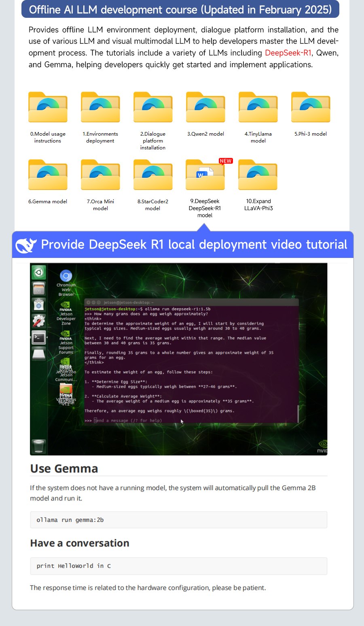Open the NVIDIA Jetson Support Forums shortcut
Screen dimensions: 364x626
[x=66, y=343]
